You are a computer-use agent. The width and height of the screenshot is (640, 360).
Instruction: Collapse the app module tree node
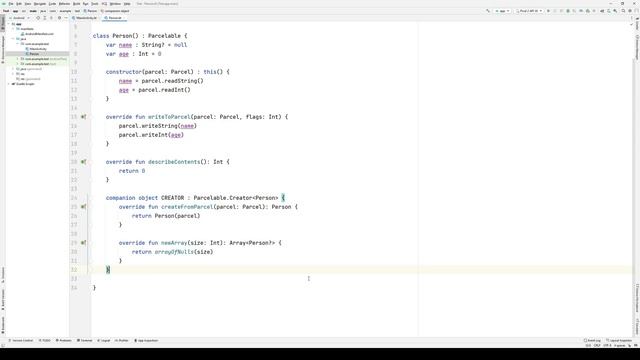[x=9, y=24]
